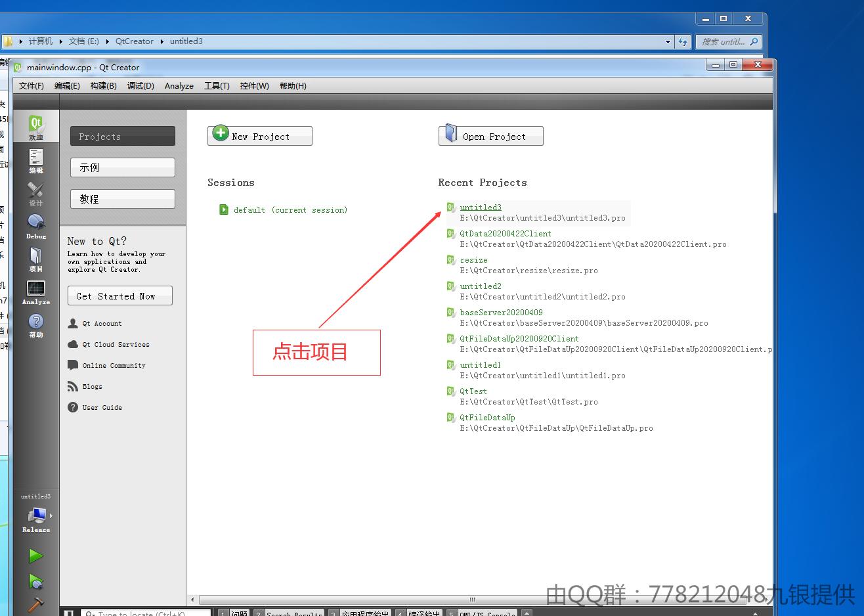This screenshot has width=864, height=616.
Task: Click the New Project plus icon
Action: coord(221,133)
